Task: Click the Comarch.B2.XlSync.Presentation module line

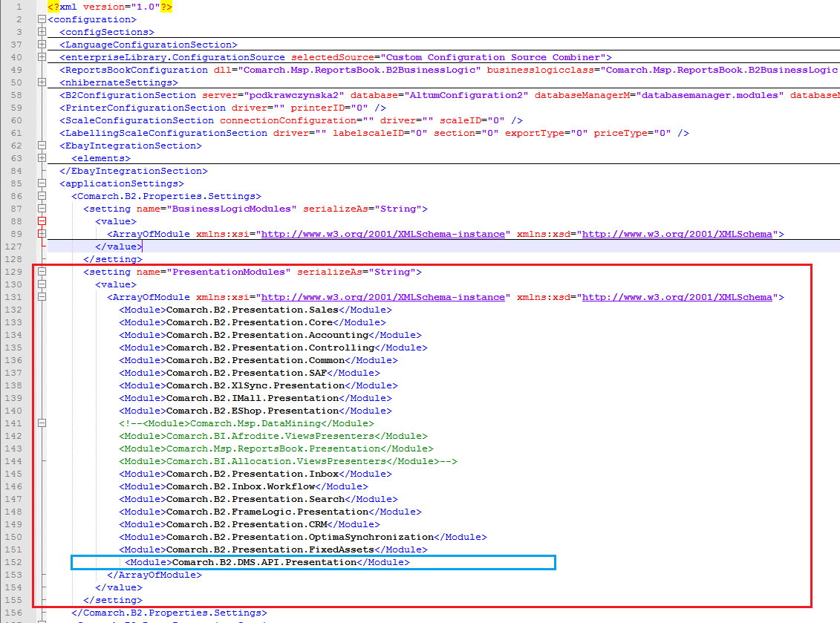Action: 258,385
